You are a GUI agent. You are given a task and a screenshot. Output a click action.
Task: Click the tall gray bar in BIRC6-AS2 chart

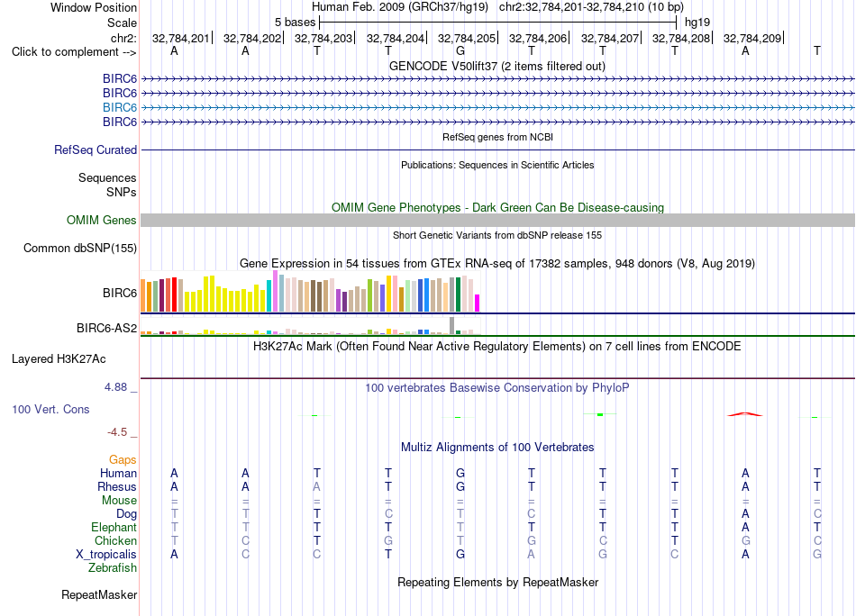pos(452,326)
